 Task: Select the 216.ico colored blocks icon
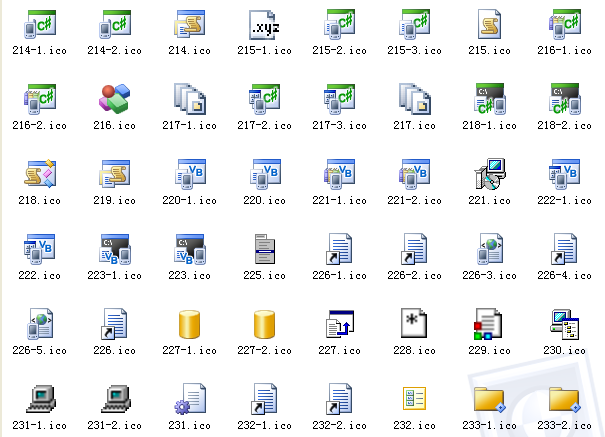click(115, 98)
